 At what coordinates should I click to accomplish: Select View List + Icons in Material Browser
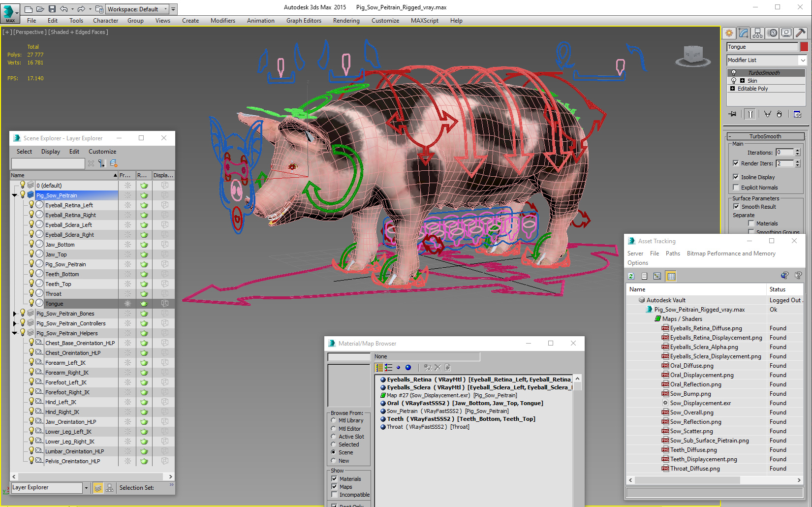pyautogui.click(x=389, y=368)
